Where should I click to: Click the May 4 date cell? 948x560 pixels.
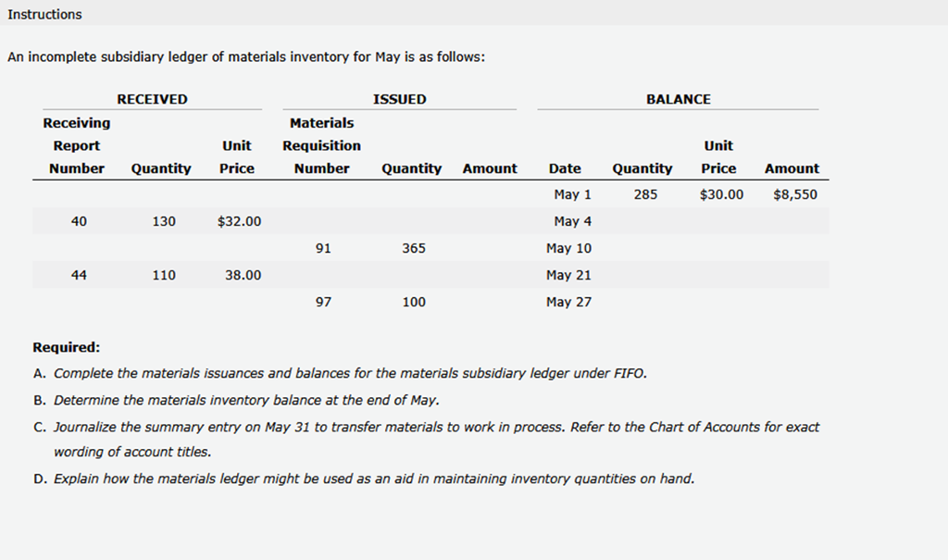tap(572, 221)
